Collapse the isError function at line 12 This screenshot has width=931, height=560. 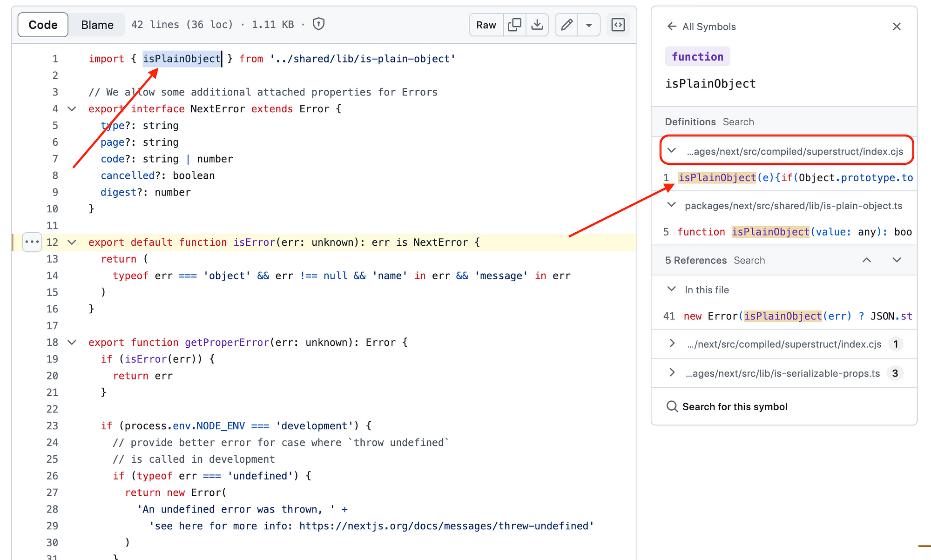point(72,242)
